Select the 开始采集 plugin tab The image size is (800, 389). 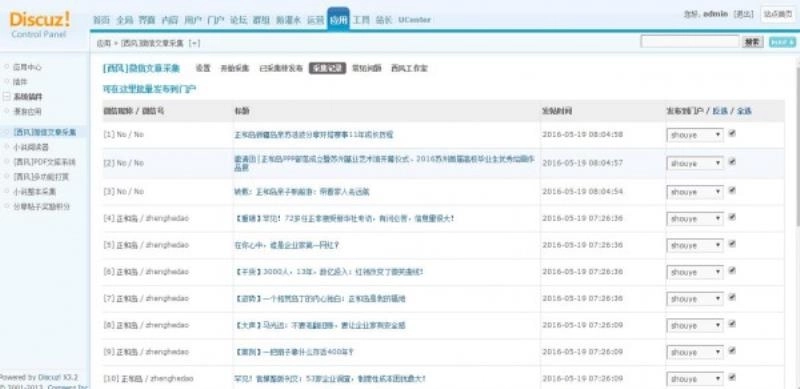pyautogui.click(x=235, y=68)
